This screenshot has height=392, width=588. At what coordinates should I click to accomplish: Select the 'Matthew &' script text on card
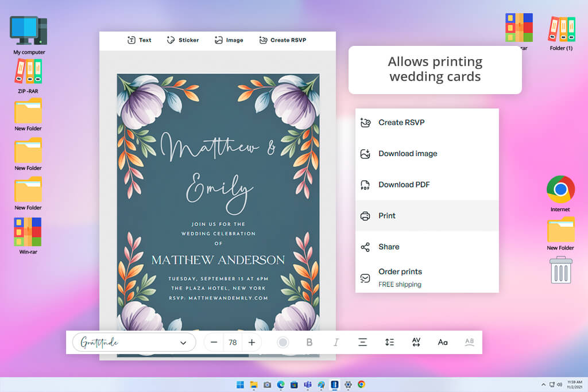pyautogui.click(x=218, y=146)
